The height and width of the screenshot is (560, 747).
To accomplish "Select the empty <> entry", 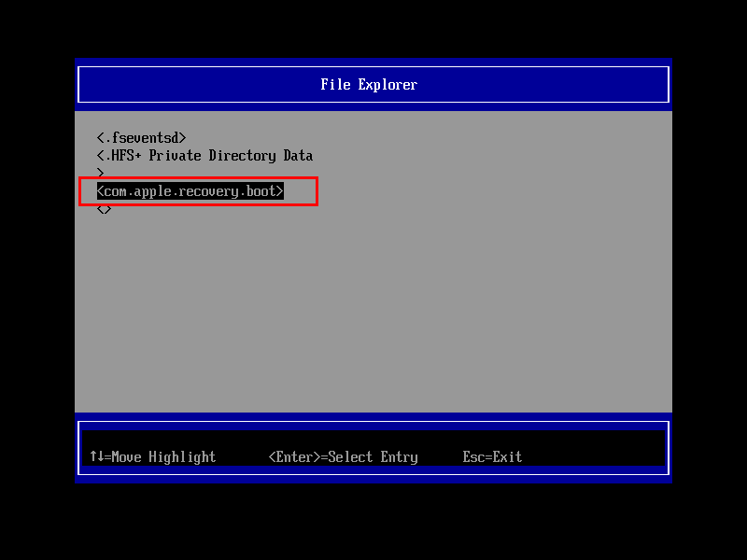I will click(x=104, y=209).
